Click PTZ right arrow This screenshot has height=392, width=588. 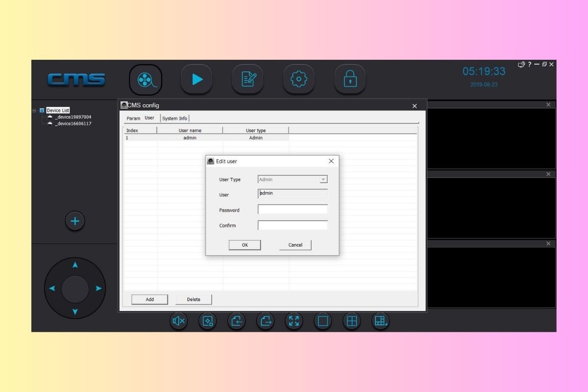click(x=98, y=289)
